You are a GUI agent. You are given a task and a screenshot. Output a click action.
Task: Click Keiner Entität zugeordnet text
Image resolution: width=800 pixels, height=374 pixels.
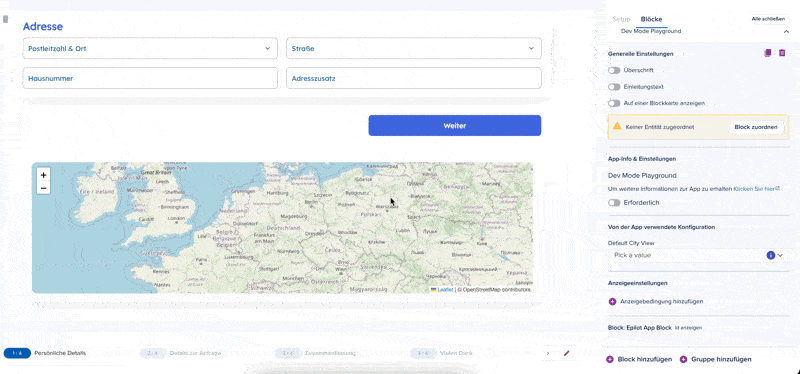pos(660,127)
